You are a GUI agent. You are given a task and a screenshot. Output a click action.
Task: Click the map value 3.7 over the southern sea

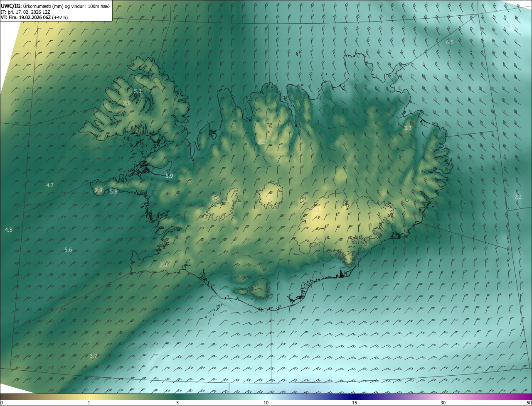click(94, 356)
